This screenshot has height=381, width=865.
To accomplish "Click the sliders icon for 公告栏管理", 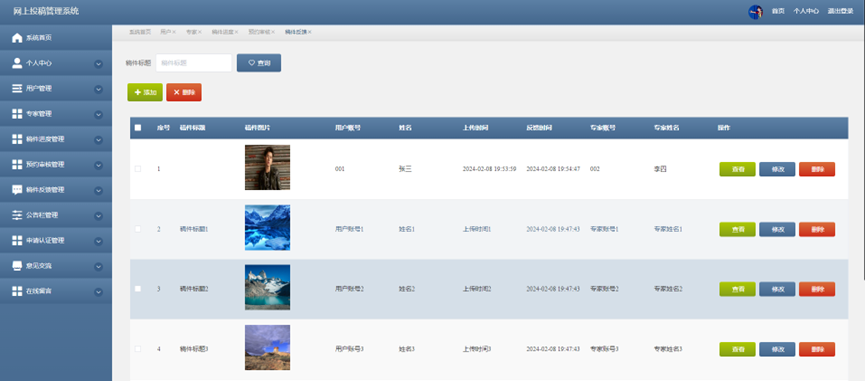I will pyautogui.click(x=17, y=215).
